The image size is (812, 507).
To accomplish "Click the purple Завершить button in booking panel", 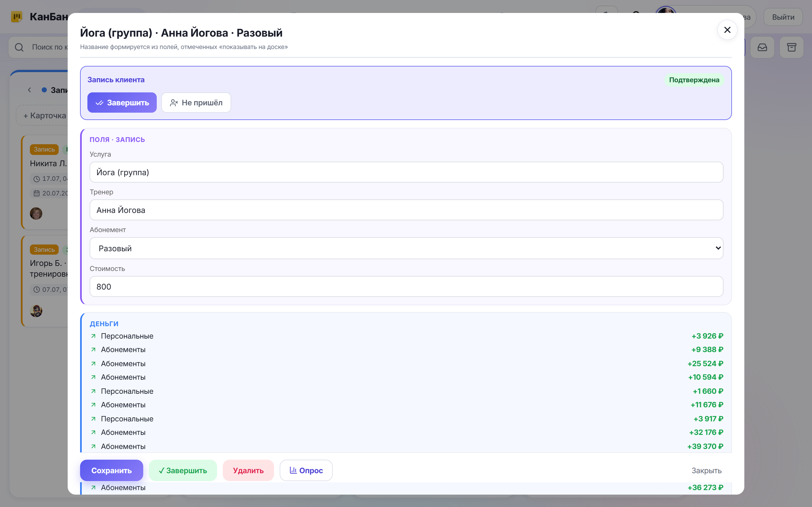I will pyautogui.click(x=122, y=103).
